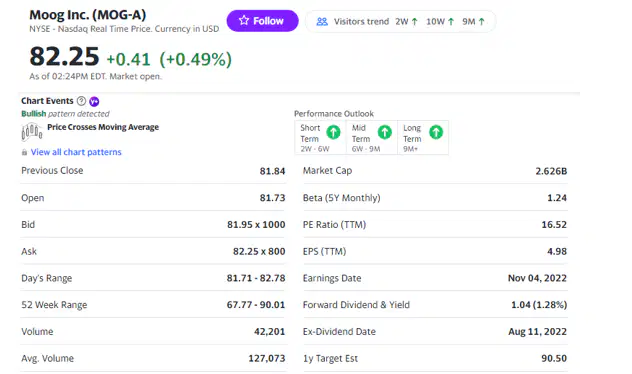Click the candlestick chart pattern icon

(x=32, y=132)
